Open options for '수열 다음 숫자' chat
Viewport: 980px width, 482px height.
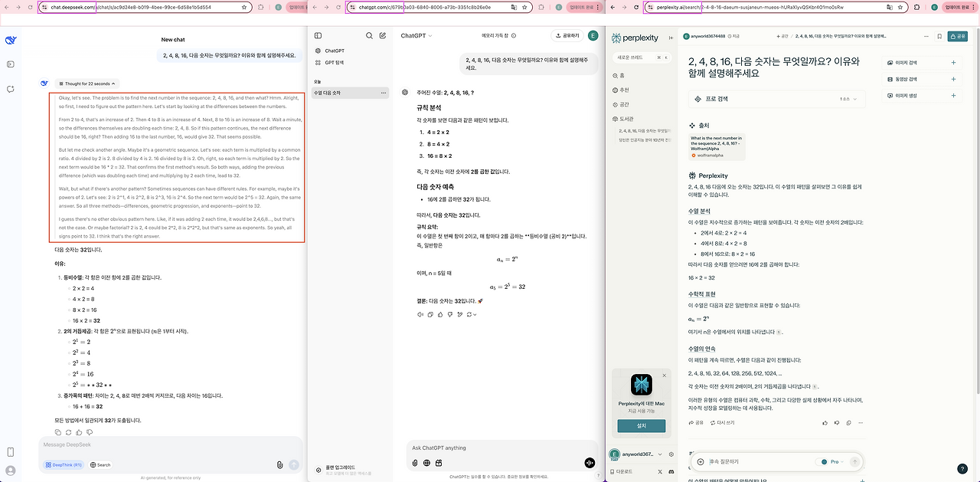(x=384, y=93)
